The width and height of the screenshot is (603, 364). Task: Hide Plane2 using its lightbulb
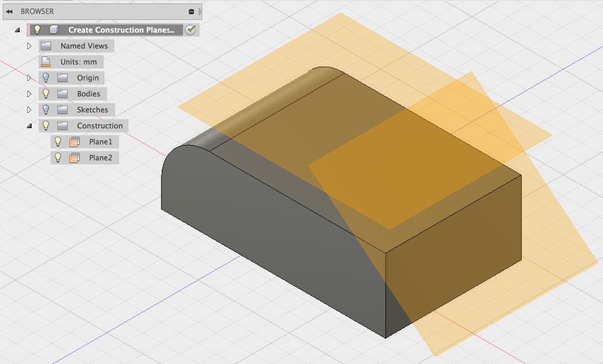click(58, 158)
